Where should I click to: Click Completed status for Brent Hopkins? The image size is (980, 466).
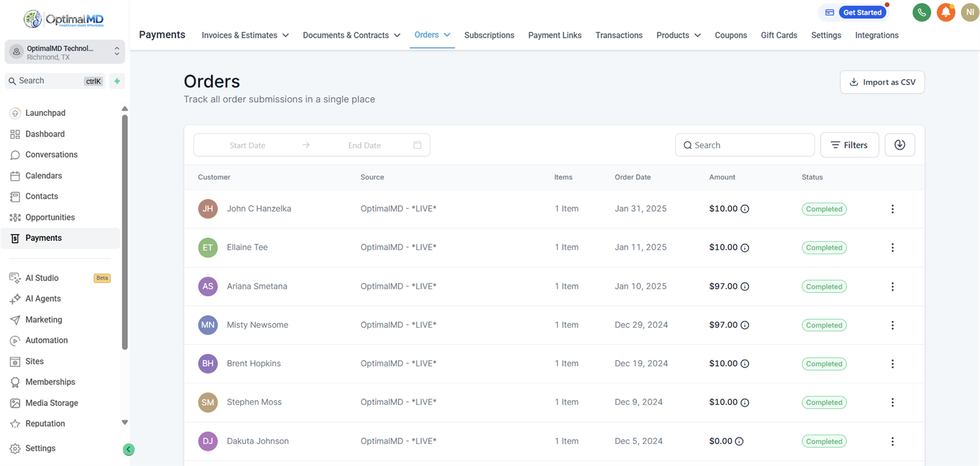pos(824,364)
